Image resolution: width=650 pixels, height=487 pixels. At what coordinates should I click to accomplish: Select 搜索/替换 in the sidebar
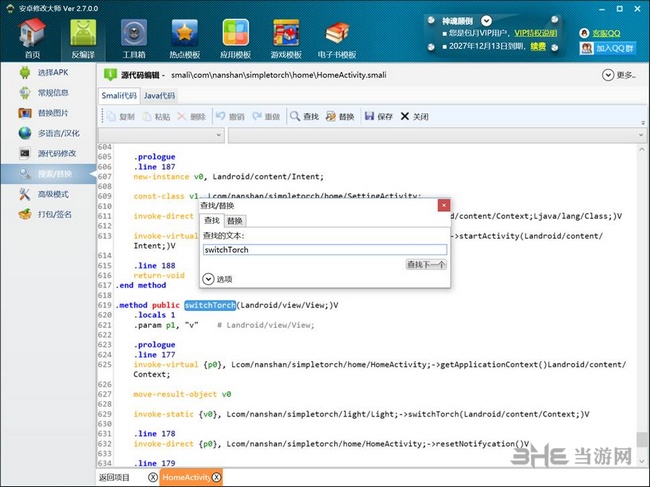pos(48,174)
